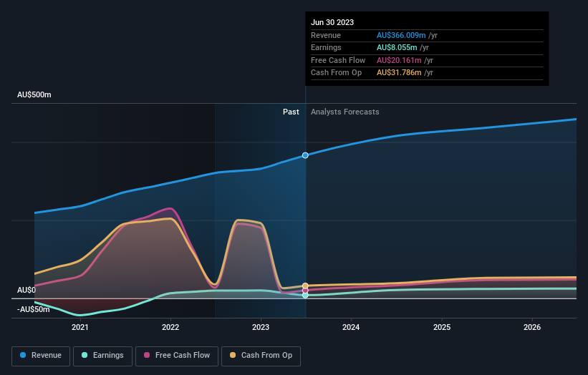Screen dimensions: 588x375
Task: Click the AU$31.786m cash from op value
Action: pos(399,73)
